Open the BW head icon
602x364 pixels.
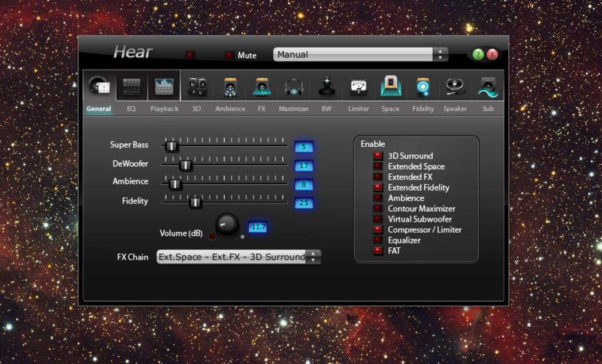(327, 87)
